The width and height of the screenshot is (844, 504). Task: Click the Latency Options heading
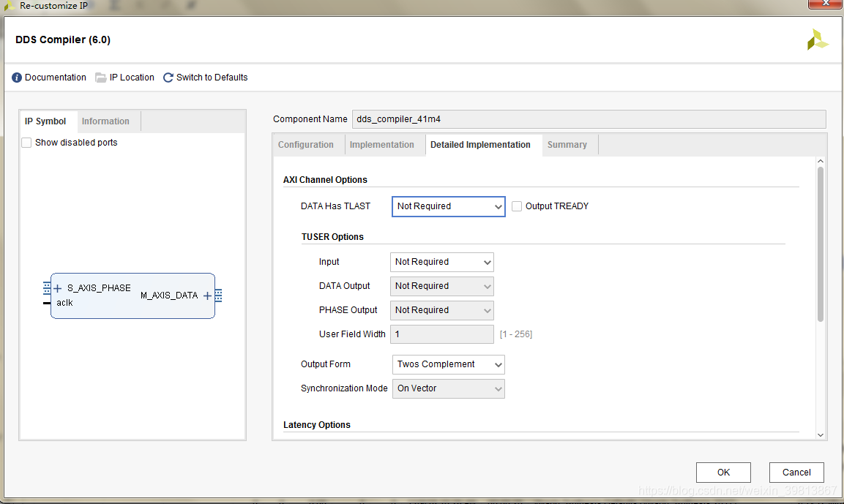coord(317,425)
